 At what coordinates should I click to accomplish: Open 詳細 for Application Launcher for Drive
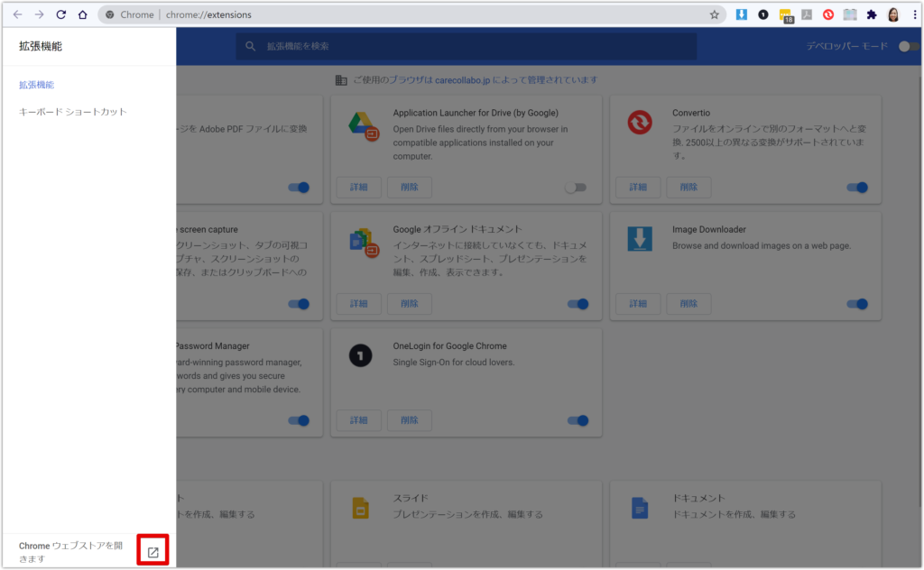359,188
